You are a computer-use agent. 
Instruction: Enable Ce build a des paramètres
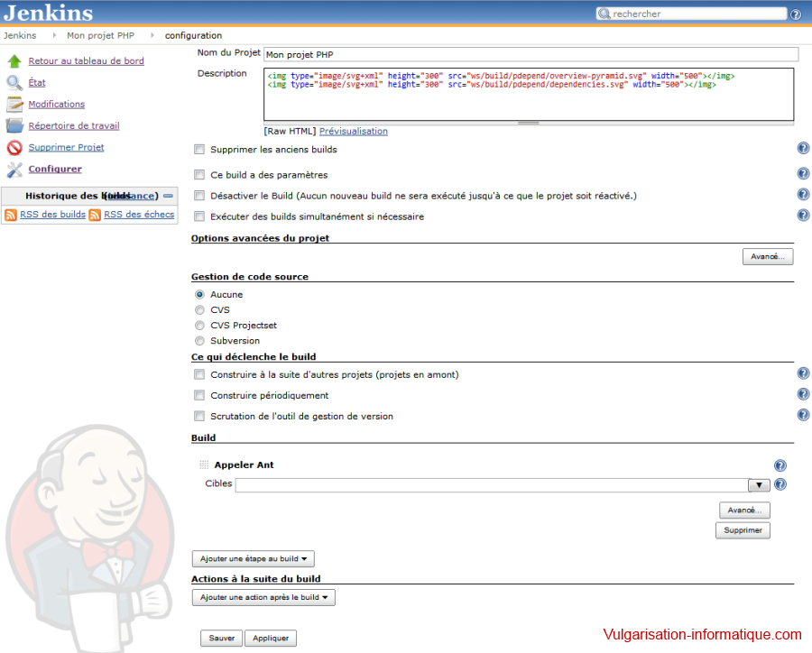point(199,175)
